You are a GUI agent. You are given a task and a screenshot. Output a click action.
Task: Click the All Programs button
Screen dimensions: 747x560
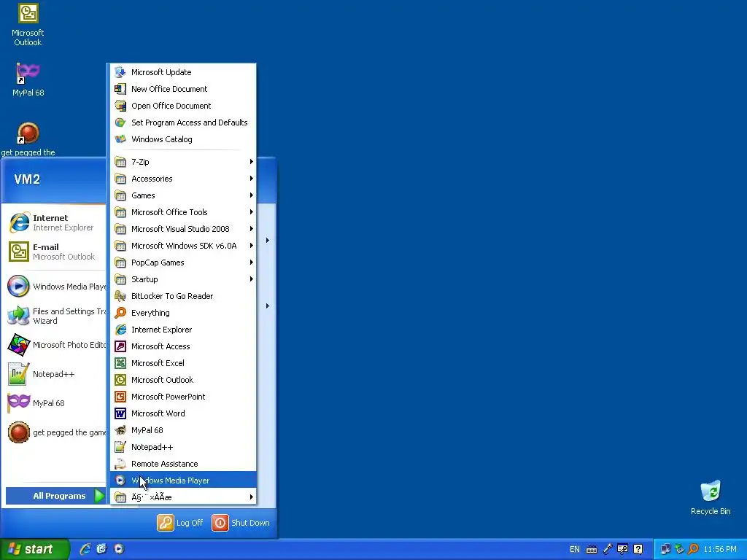(x=55, y=496)
